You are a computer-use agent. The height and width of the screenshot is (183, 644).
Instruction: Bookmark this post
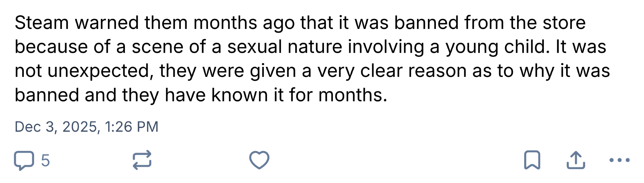click(x=532, y=160)
